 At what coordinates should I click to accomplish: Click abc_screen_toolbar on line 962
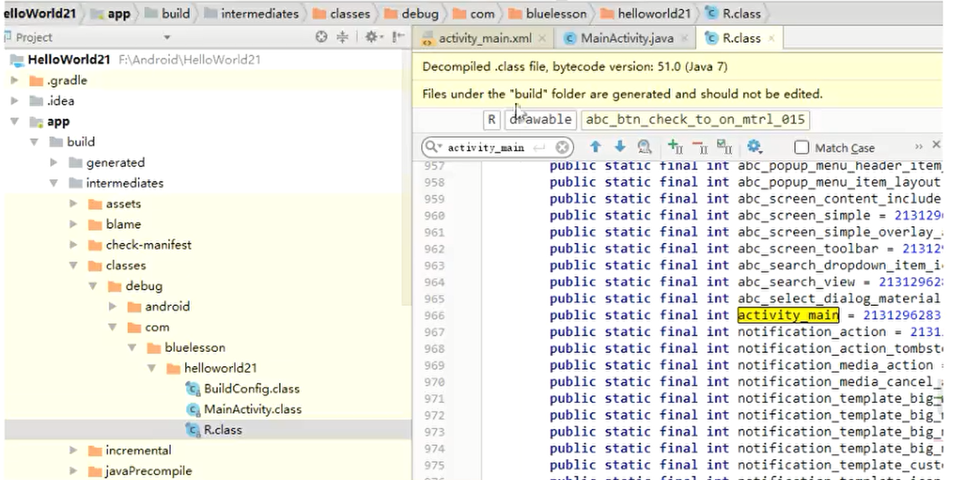click(x=807, y=249)
